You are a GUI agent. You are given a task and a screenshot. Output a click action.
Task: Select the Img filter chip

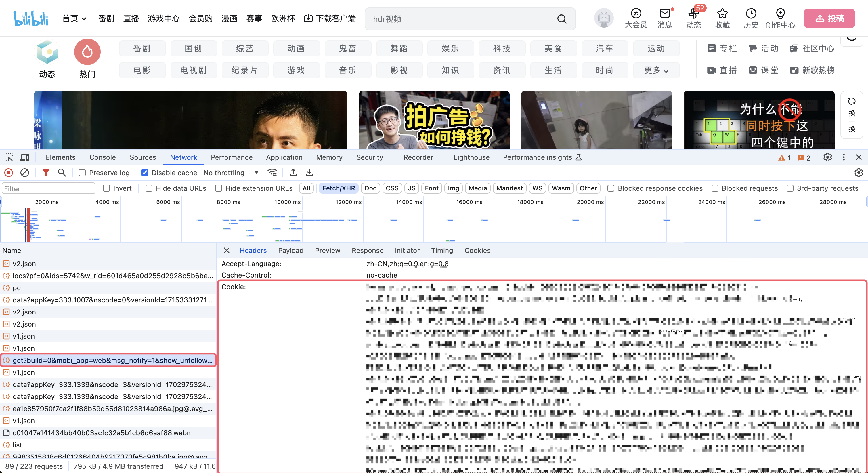pyautogui.click(x=453, y=188)
